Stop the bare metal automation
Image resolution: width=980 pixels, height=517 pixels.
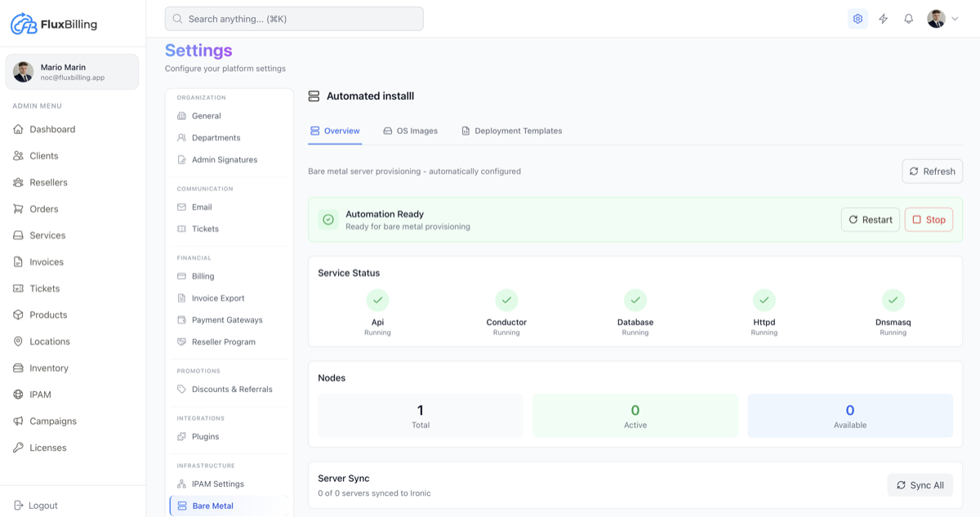tap(929, 219)
